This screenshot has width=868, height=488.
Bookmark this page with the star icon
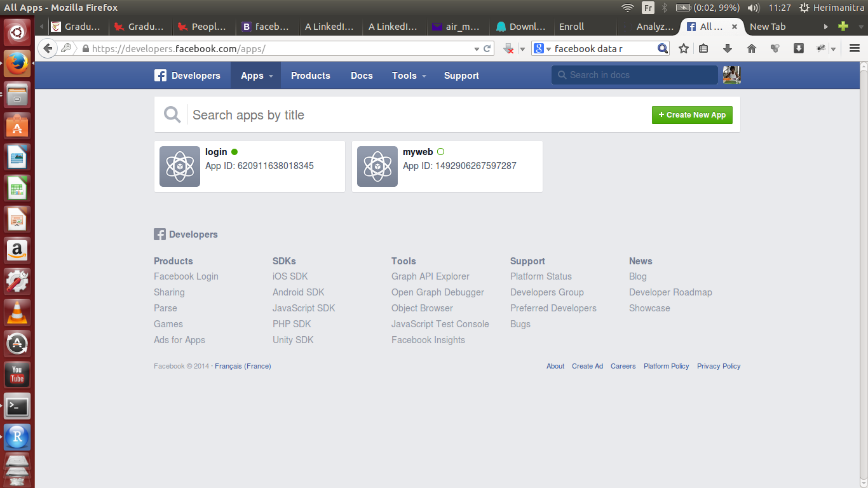684,48
